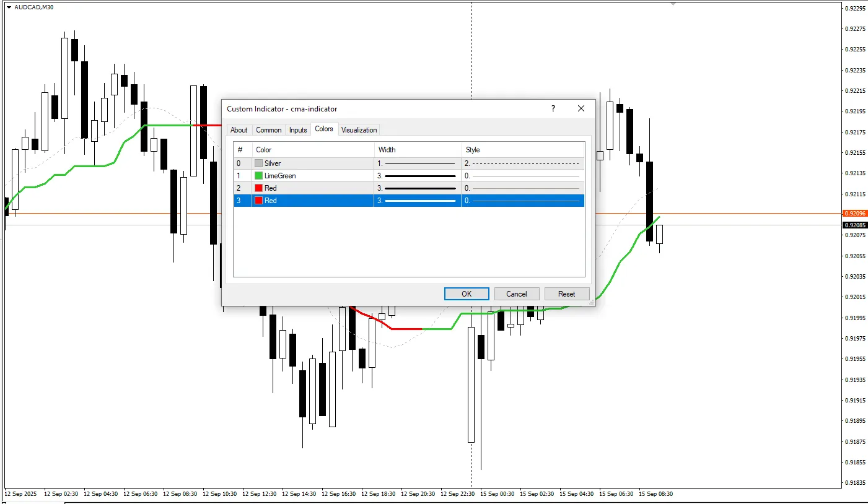868x504 pixels.
Task: Open the Inputs tab
Action: click(298, 130)
